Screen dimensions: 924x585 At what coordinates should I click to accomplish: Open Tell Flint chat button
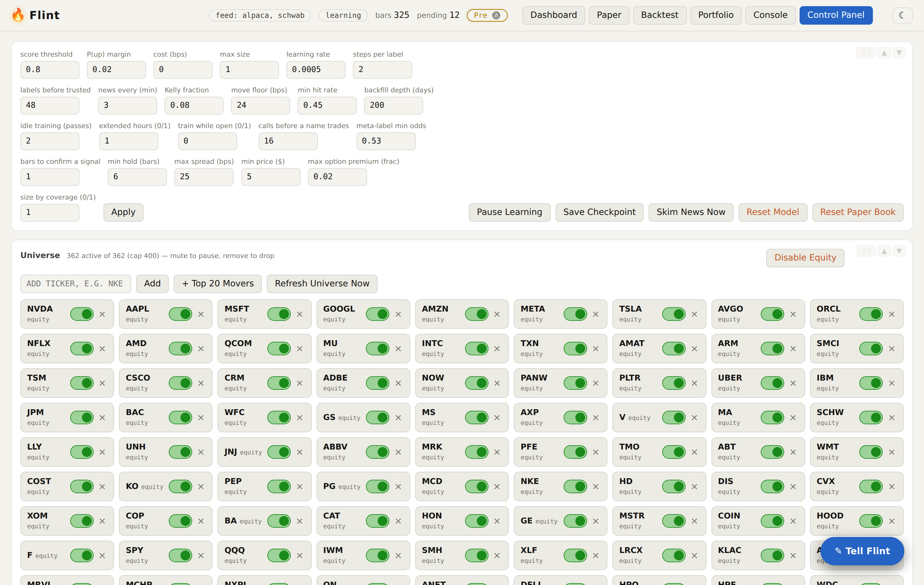[862, 551]
